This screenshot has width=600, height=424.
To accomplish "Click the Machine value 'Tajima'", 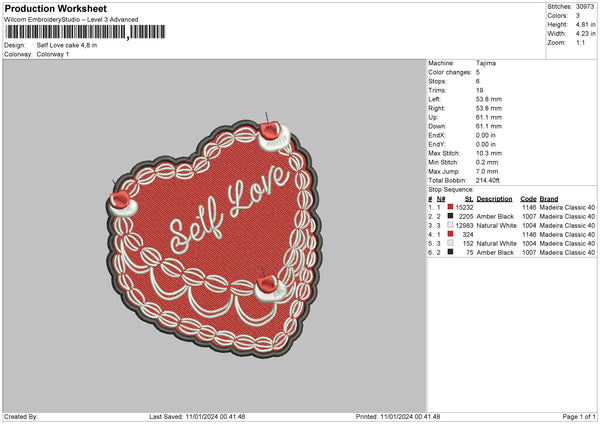I will [486, 63].
